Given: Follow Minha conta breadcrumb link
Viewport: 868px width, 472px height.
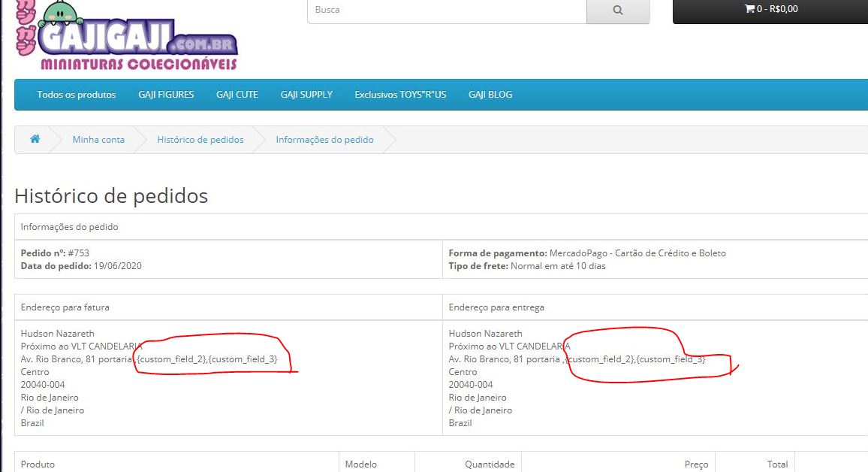Looking at the screenshot, I should click(x=98, y=140).
